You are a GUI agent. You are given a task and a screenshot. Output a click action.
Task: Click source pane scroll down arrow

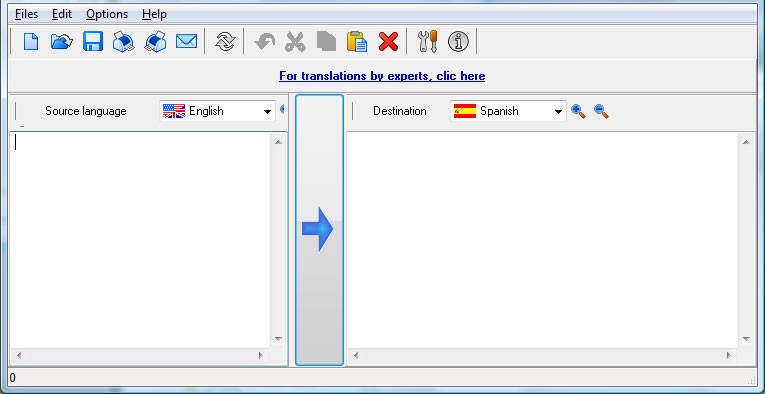pyautogui.click(x=278, y=338)
